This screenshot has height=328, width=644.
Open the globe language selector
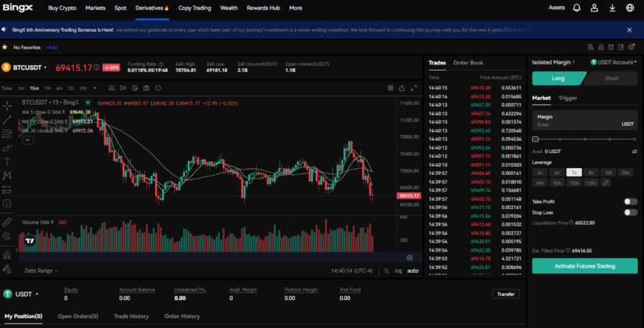coord(630,8)
